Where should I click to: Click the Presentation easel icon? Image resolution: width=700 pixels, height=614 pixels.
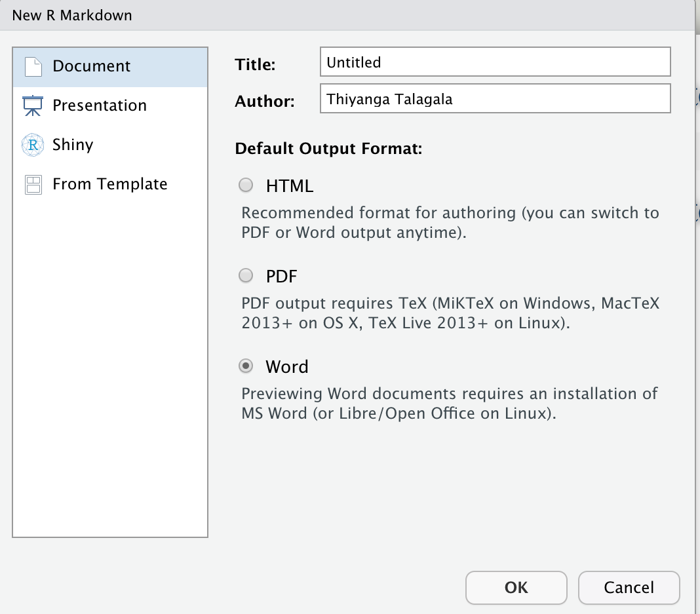tap(33, 106)
